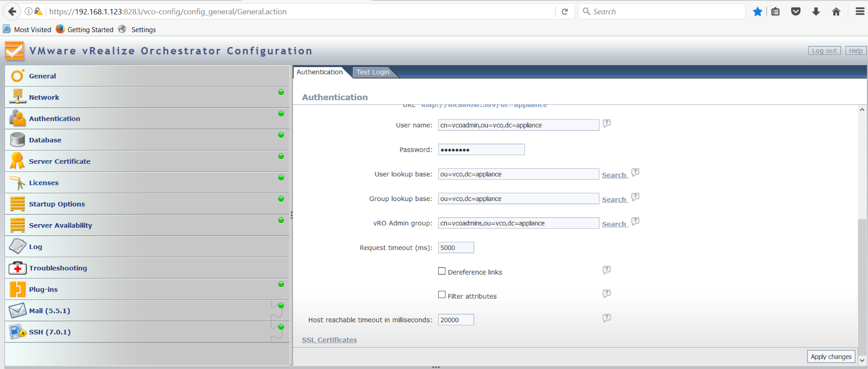Screen dimensions: 868x369
Task: Open the Getting Started bookmark
Action: (x=85, y=30)
